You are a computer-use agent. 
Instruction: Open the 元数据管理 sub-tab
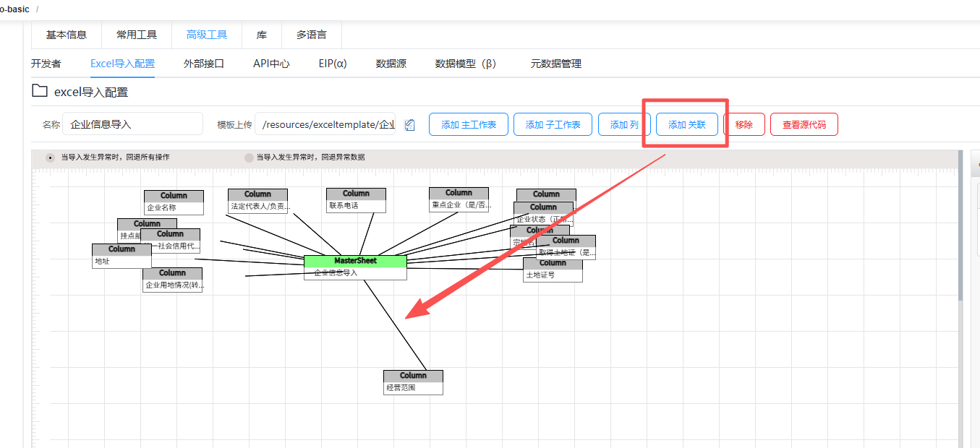(556, 64)
